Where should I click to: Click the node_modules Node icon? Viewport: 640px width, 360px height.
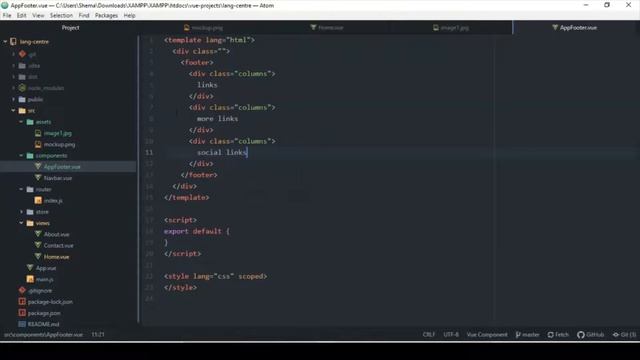click(22, 88)
